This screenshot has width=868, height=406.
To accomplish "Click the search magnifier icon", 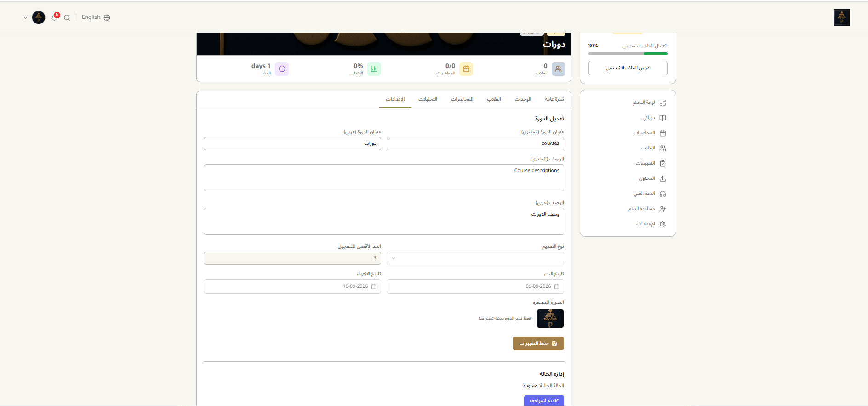I will click(67, 18).
